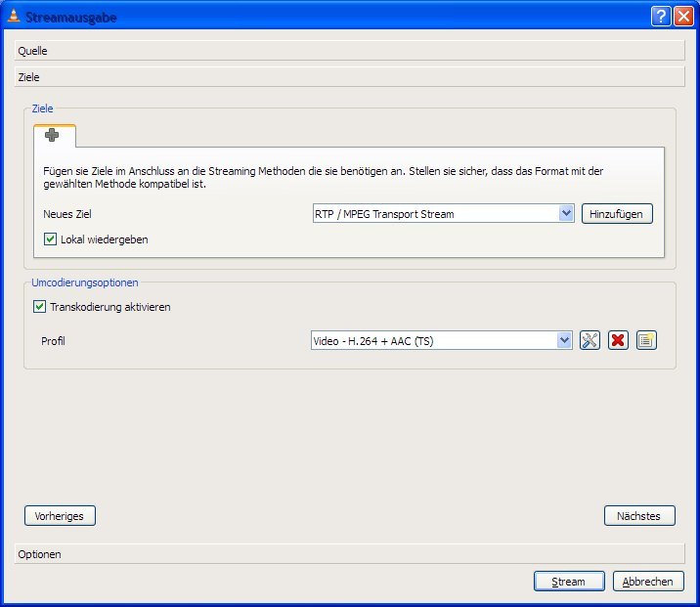Click the help question mark button

[661, 17]
